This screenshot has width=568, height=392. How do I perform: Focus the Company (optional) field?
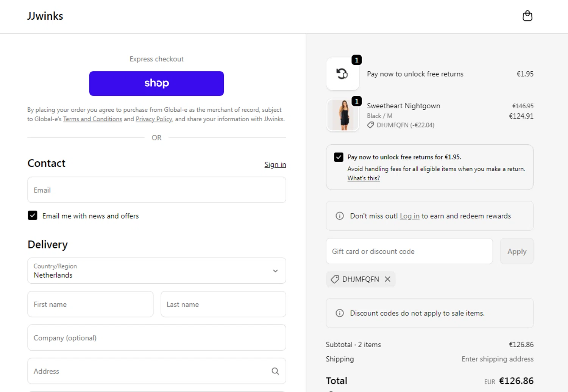(x=157, y=337)
